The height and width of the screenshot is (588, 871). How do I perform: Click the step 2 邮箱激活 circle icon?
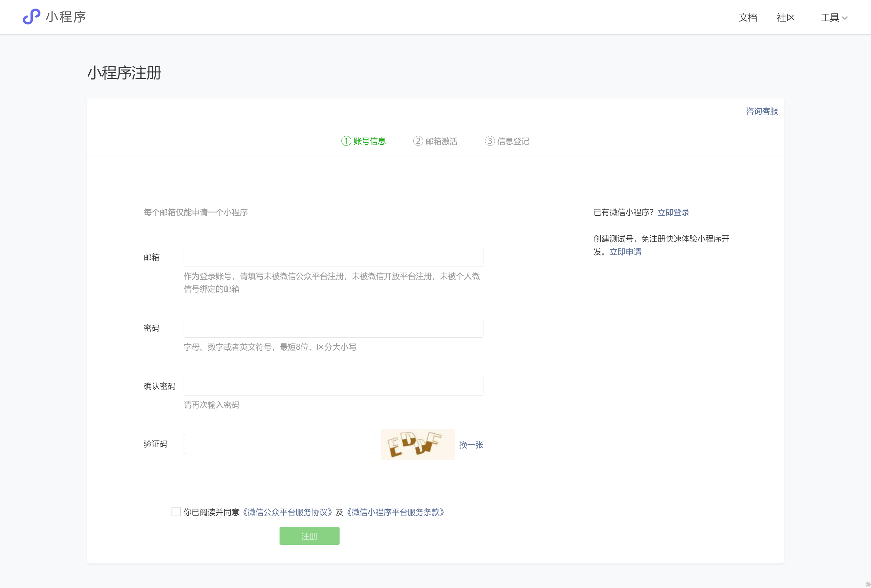point(418,141)
